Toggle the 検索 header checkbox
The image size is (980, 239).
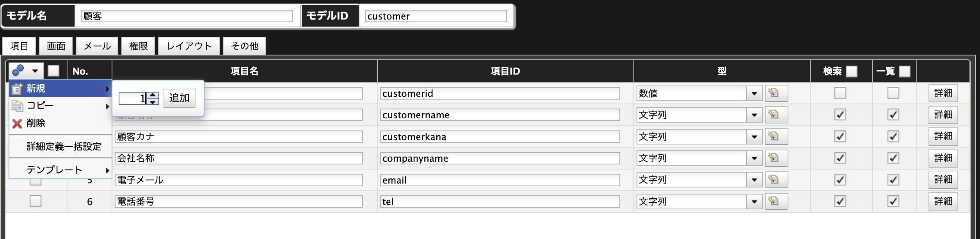coord(851,71)
